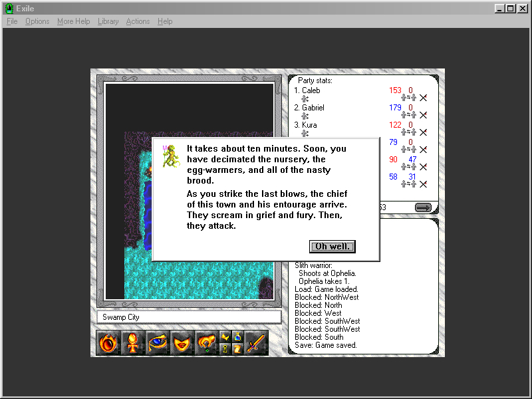This screenshot has width=532, height=399.
Task: Maximize the Exile window
Action: point(510,9)
